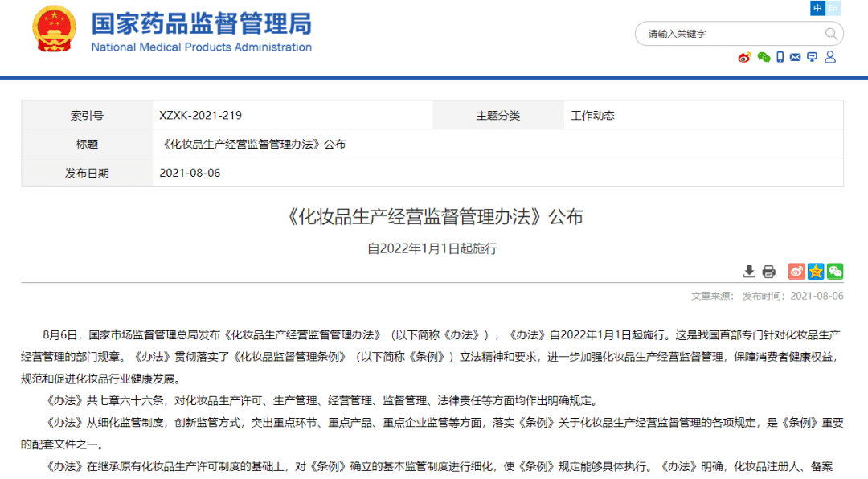Open the header Weibo icon
The width and height of the screenshot is (868, 479).
[x=744, y=58]
